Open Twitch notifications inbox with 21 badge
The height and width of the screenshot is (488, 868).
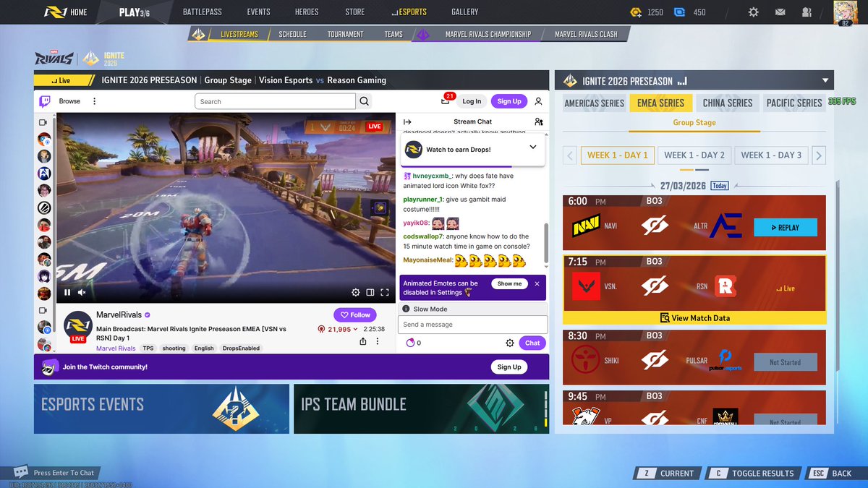pos(447,100)
